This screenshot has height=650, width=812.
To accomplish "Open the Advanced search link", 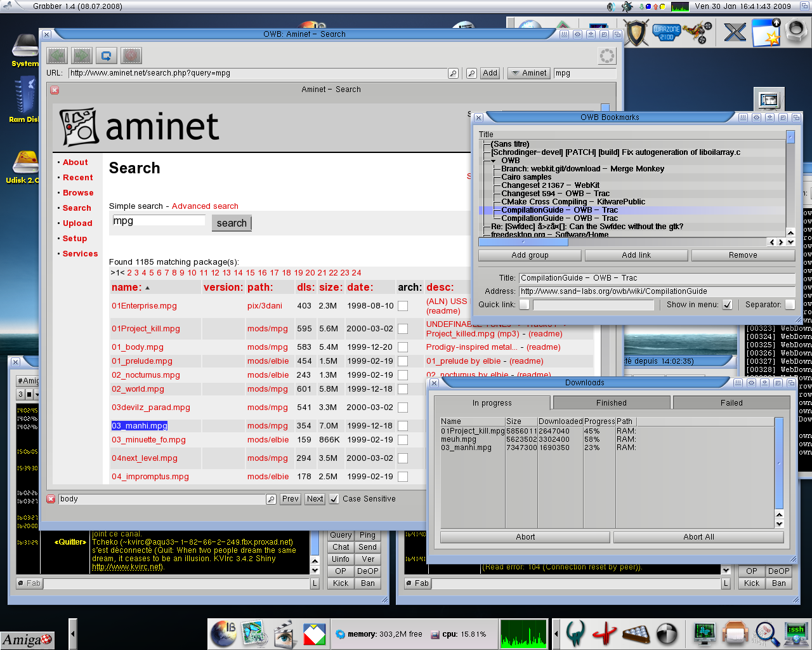I will pos(205,206).
